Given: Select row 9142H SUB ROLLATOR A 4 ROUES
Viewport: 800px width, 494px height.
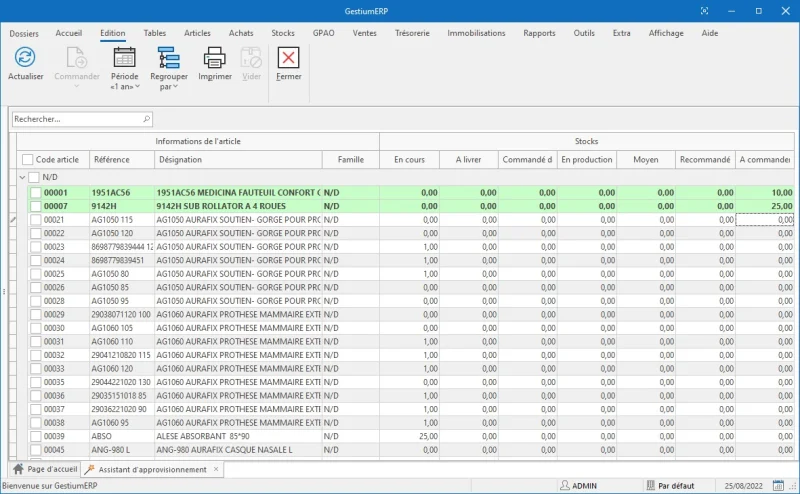Looking at the screenshot, I should (411, 206).
